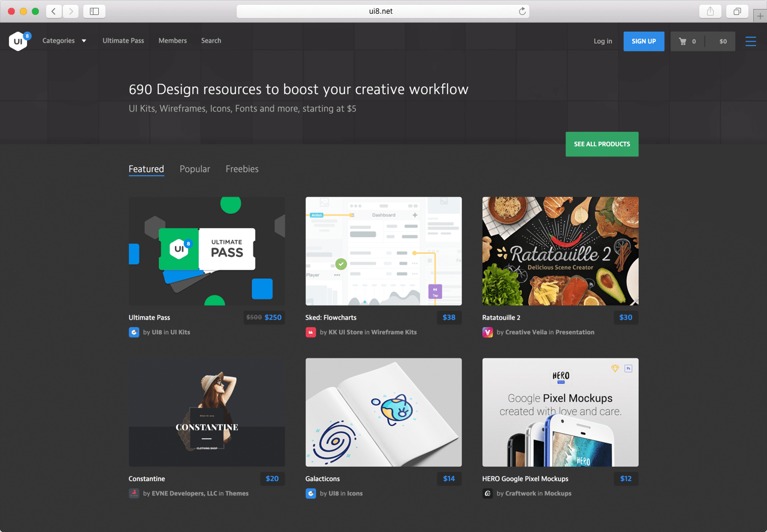Open Icons category link
This screenshot has width=767, height=532.
(x=355, y=493)
